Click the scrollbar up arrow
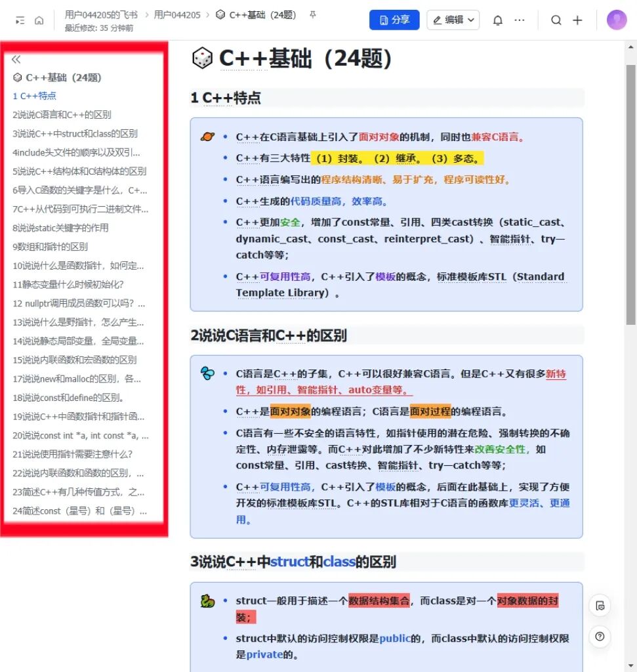The image size is (637, 672). pos(630,47)
